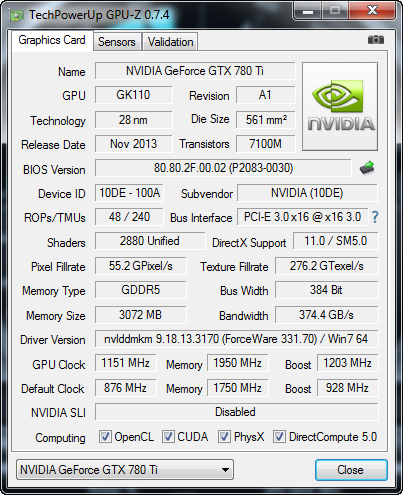403x495 pixels.
Task: Switch to the Sensors tab
Action: pos(117,42)
